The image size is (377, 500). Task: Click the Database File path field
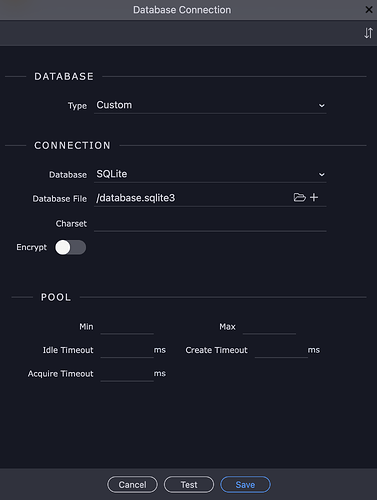193,198
